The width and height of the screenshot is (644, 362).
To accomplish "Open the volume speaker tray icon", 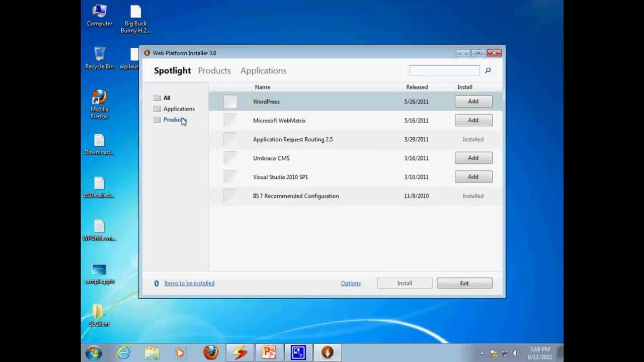I will [516, 353].
